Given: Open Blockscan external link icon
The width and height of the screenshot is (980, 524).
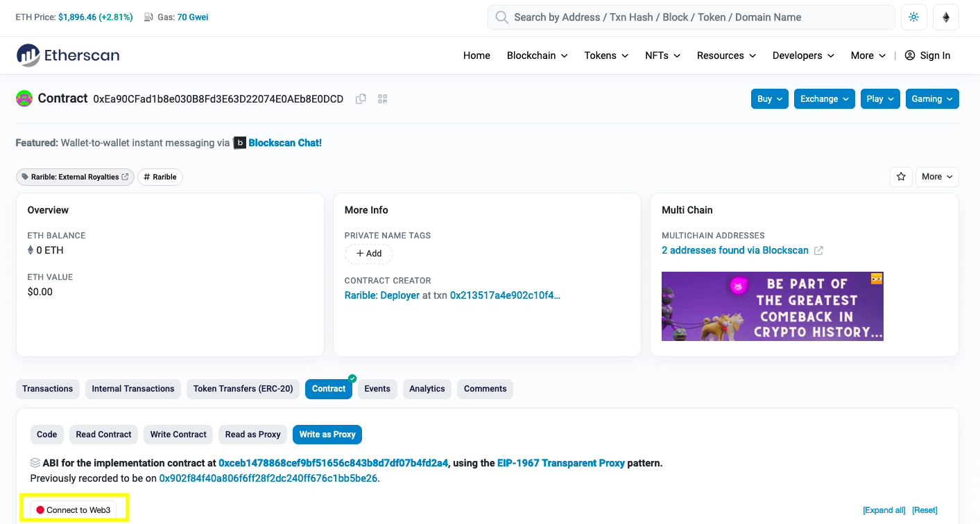Looking at the screenshot, I should pos(818,250).
